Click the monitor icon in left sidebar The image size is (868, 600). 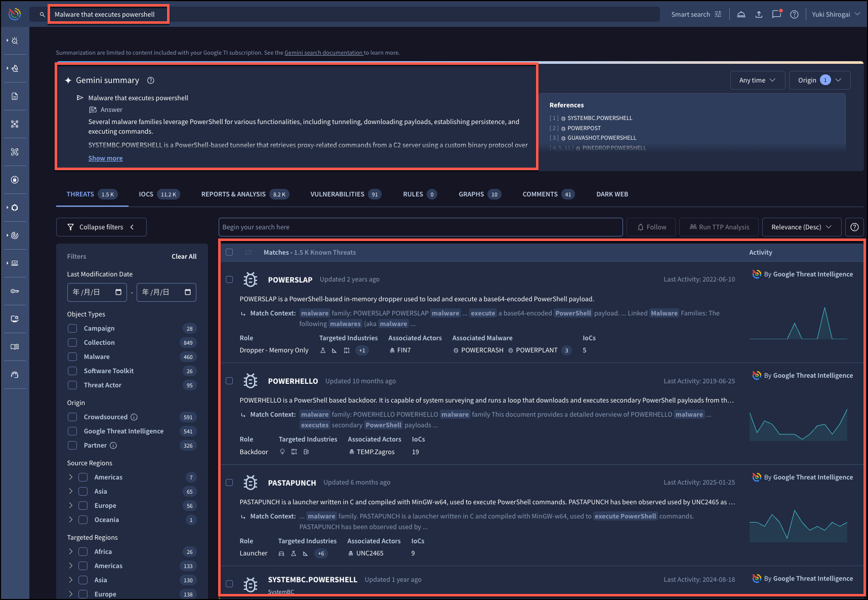[x=15, y=319]
